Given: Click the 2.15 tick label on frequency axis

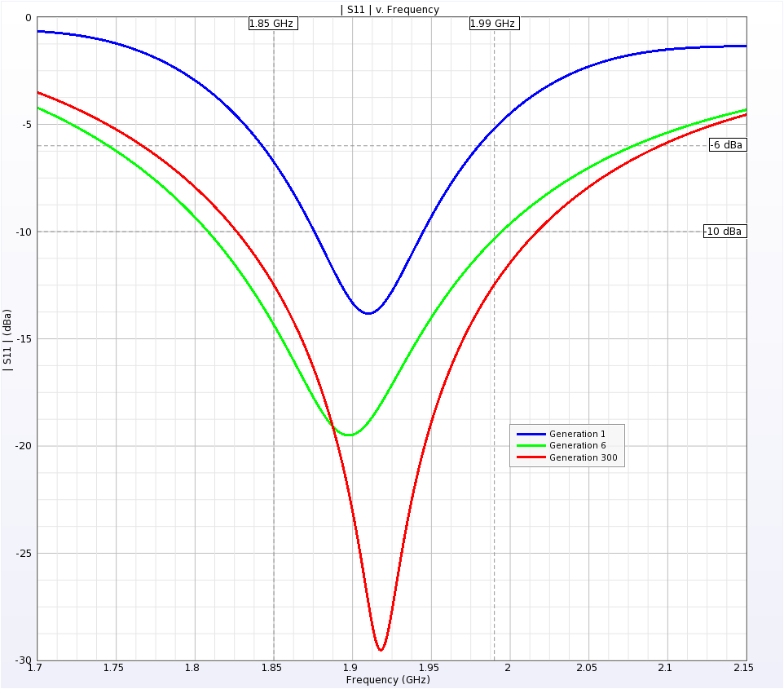Looking at the screenshot, I should tap(743, 668).
